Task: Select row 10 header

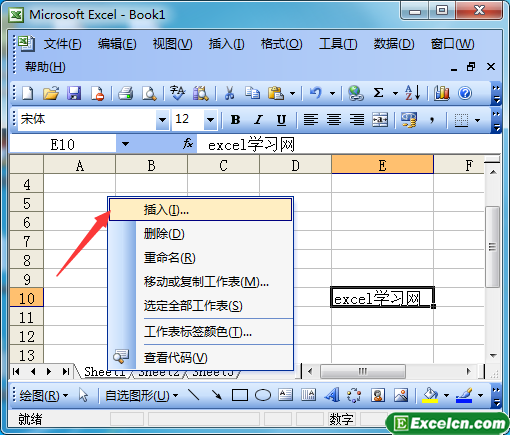Action: (27, 298)
